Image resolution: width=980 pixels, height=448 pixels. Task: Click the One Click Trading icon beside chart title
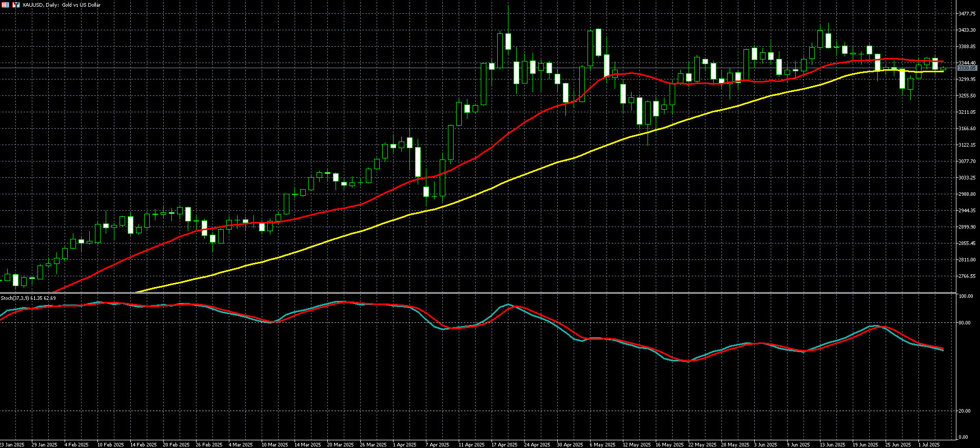(16, 5)
